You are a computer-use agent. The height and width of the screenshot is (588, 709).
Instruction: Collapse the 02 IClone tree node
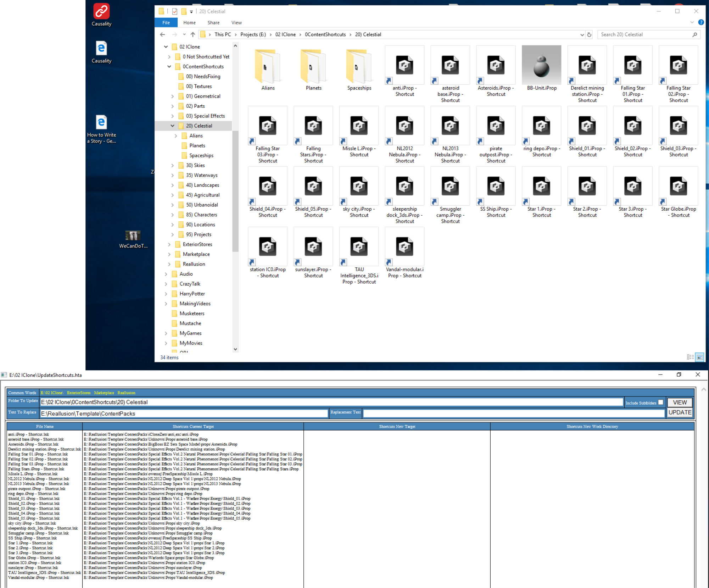[x=166, y=47]
